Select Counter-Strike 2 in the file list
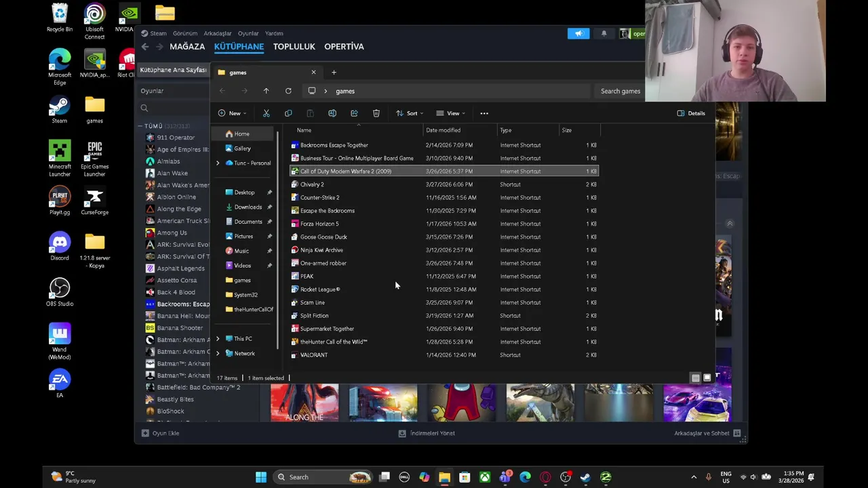 444,197
